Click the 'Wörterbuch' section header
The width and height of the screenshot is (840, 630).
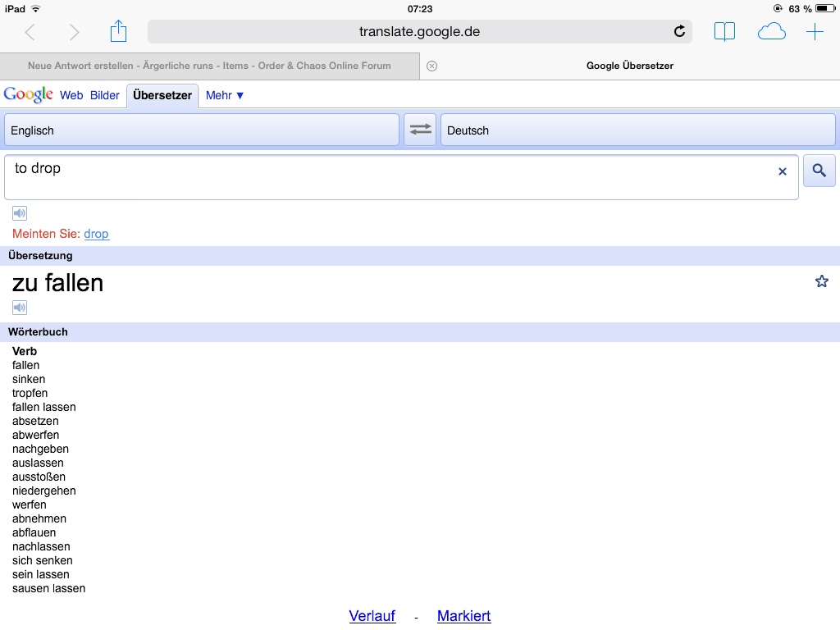click(38, 332)
